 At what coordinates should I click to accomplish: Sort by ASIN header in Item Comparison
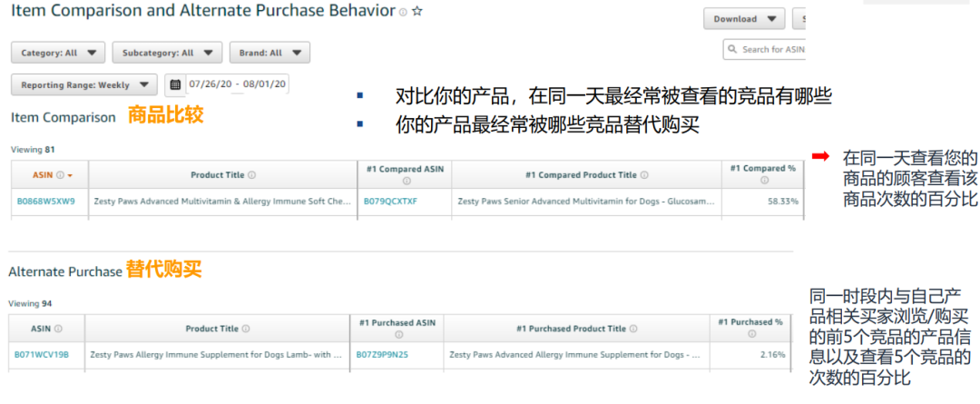tap(44, 175)
